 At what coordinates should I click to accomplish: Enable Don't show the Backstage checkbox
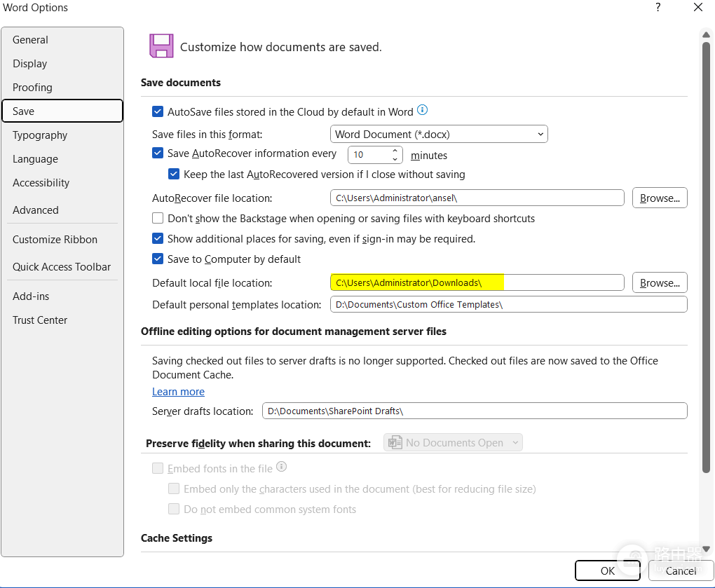pos(158,219)
